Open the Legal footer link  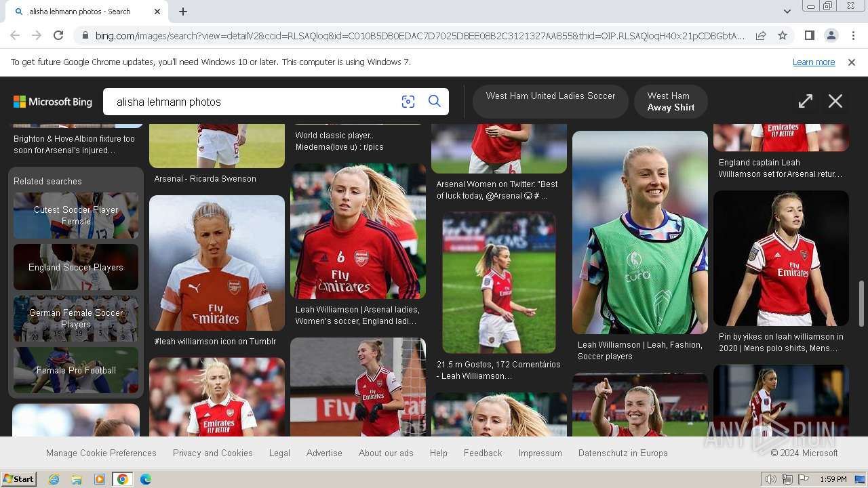coord(279,453)
